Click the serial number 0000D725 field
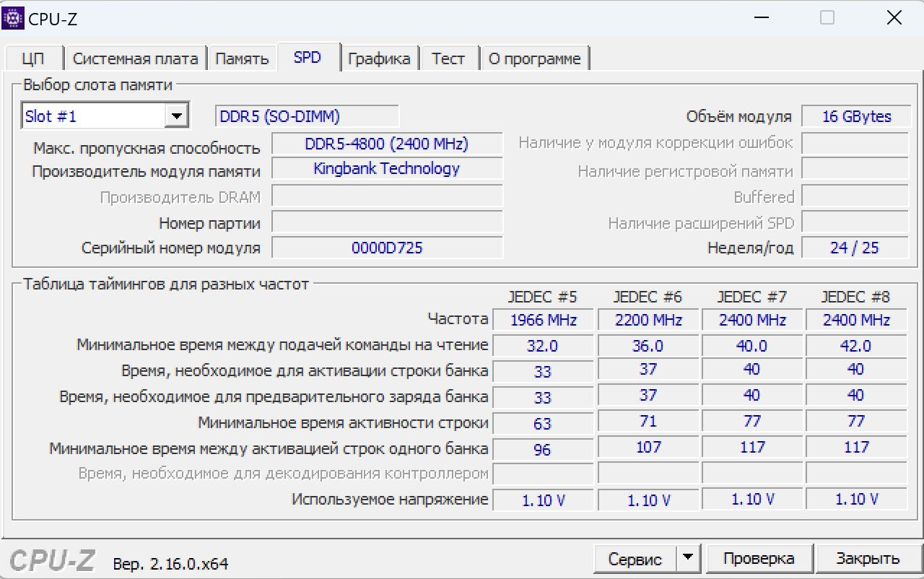This screenshot has width=924, height=579. (387, 248)
